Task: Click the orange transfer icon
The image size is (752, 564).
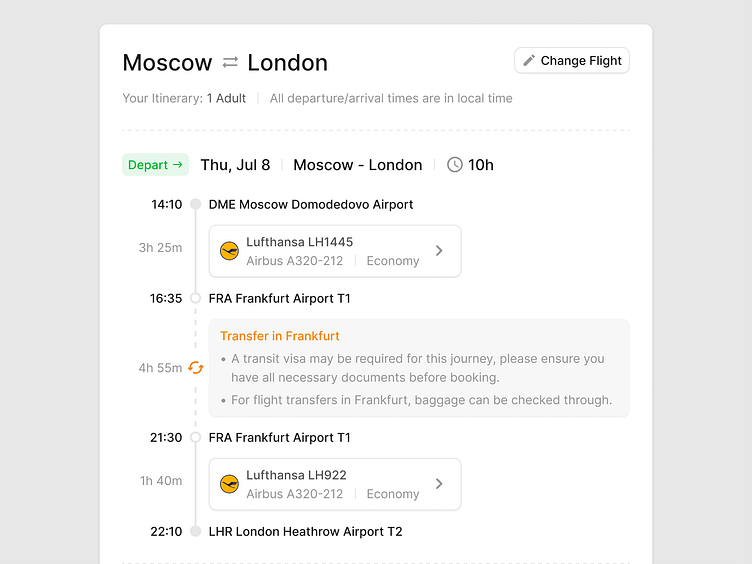Action: pyautogui.click(x=196, y=367)
